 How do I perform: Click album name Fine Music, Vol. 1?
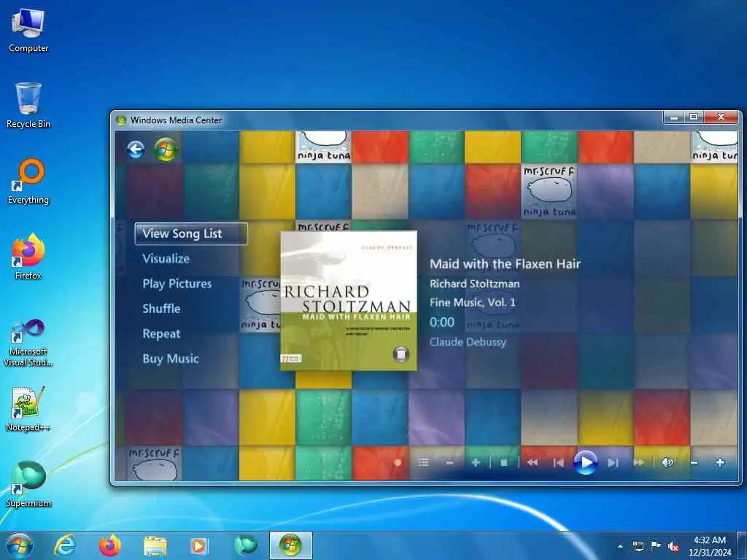[x=472, y=303]
